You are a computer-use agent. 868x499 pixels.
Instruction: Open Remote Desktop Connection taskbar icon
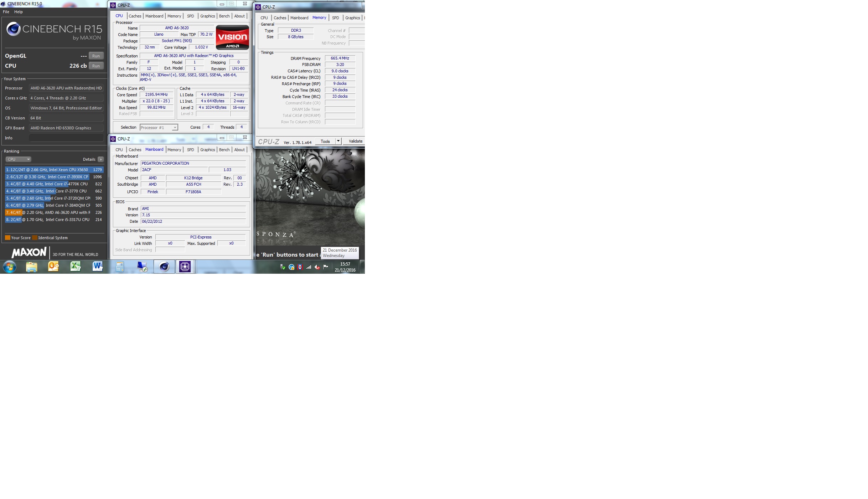142,267
